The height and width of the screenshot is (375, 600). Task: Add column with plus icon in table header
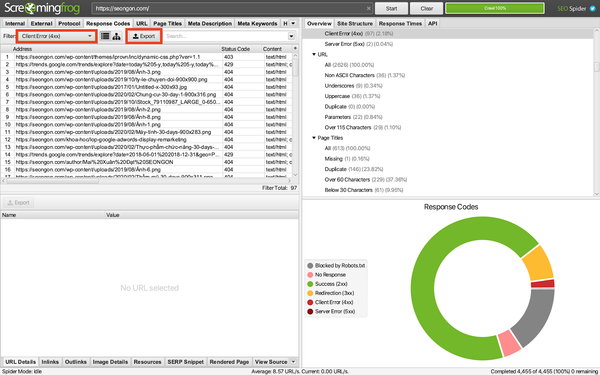tap(295, 49)
